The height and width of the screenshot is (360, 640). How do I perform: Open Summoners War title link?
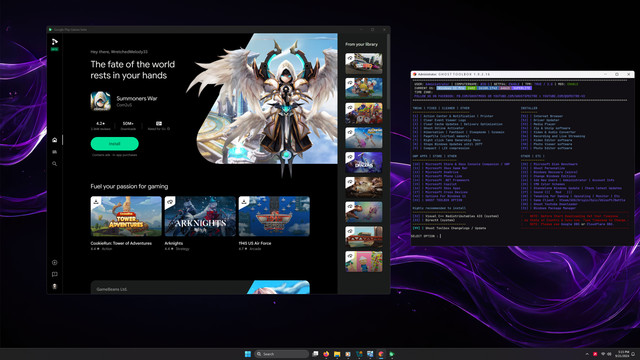pyautogui.click(x=137, y=98)
